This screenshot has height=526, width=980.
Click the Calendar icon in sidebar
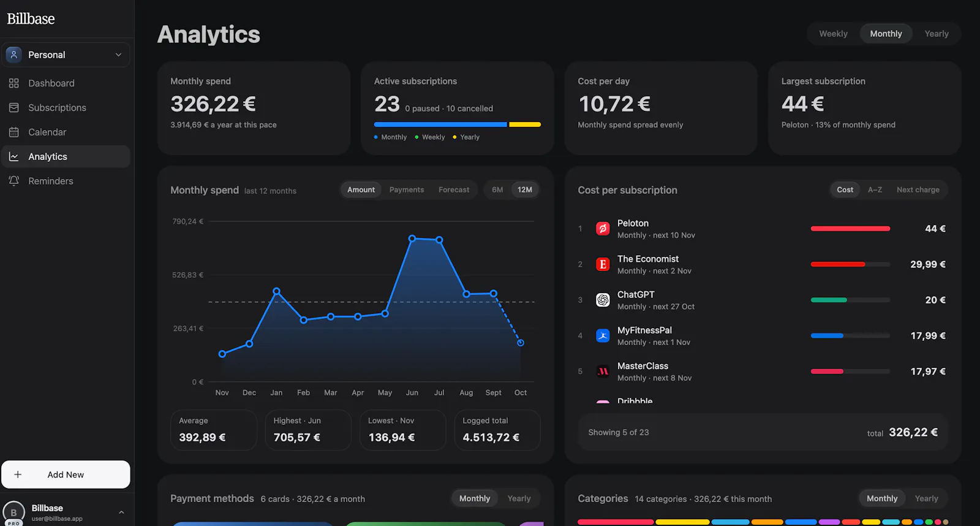(x=14, y=132)
